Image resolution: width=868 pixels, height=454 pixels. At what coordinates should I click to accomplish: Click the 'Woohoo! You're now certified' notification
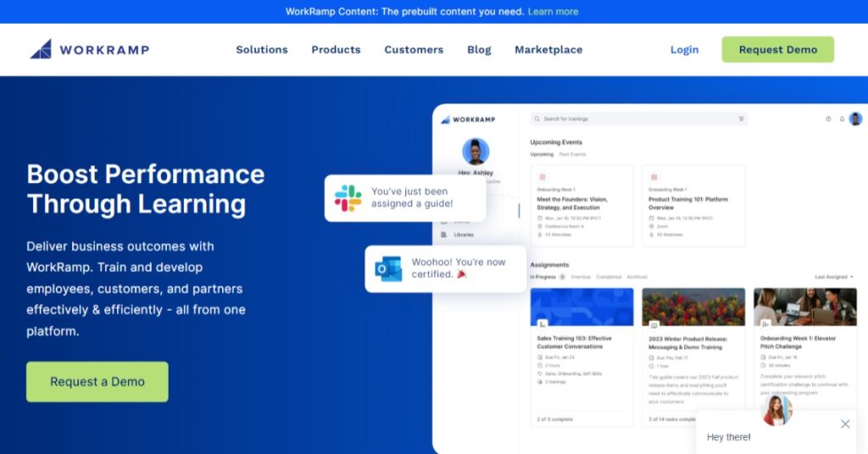tap(446, 269)
